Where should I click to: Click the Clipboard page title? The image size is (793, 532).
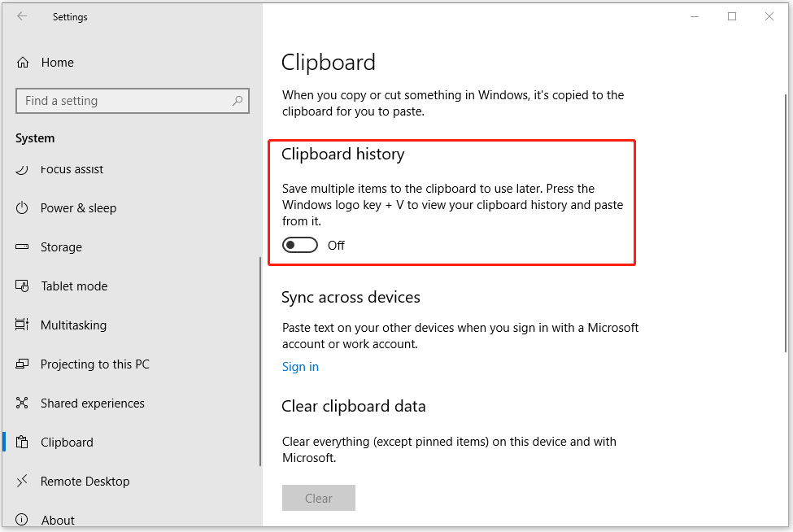329,63
